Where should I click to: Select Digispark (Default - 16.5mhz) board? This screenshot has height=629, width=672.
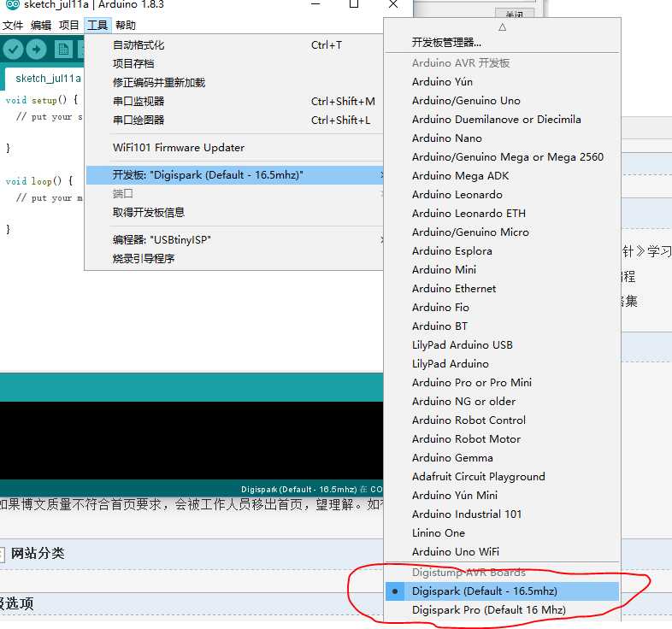tap(502, 591)
